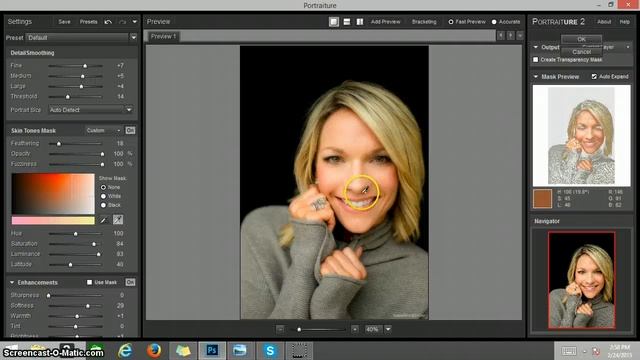Launch Firefox from the taskbar

154,351
